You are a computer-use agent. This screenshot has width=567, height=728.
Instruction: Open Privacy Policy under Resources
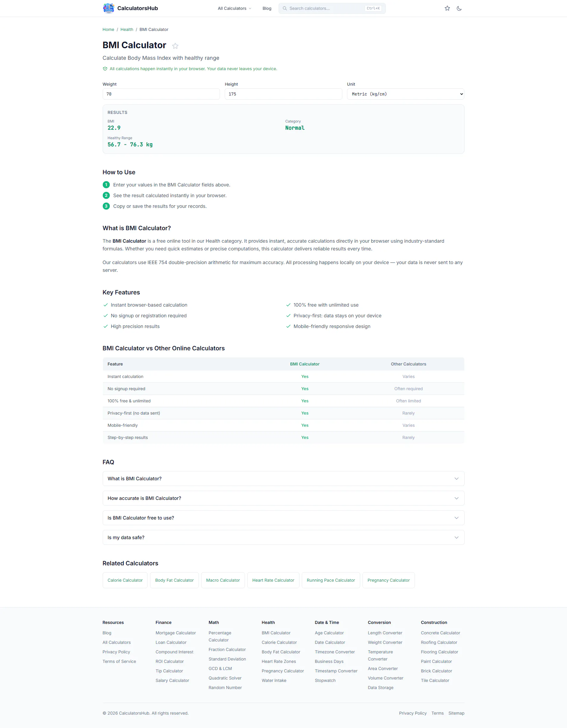click(x=116, y=652)
